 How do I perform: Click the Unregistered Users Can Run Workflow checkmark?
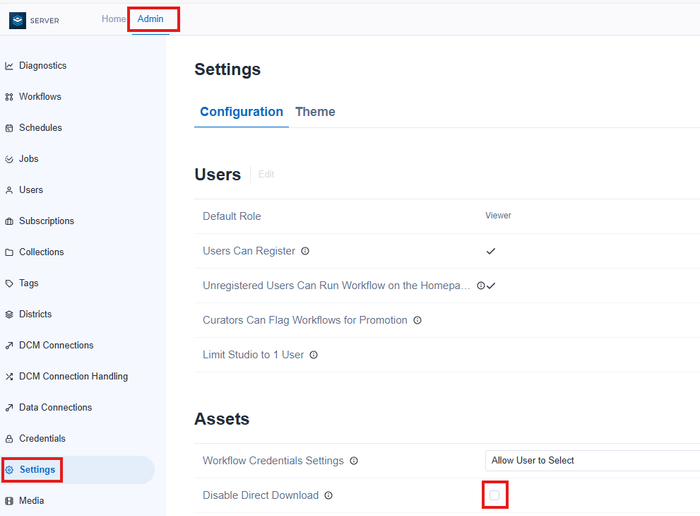(x=491, y=286)
